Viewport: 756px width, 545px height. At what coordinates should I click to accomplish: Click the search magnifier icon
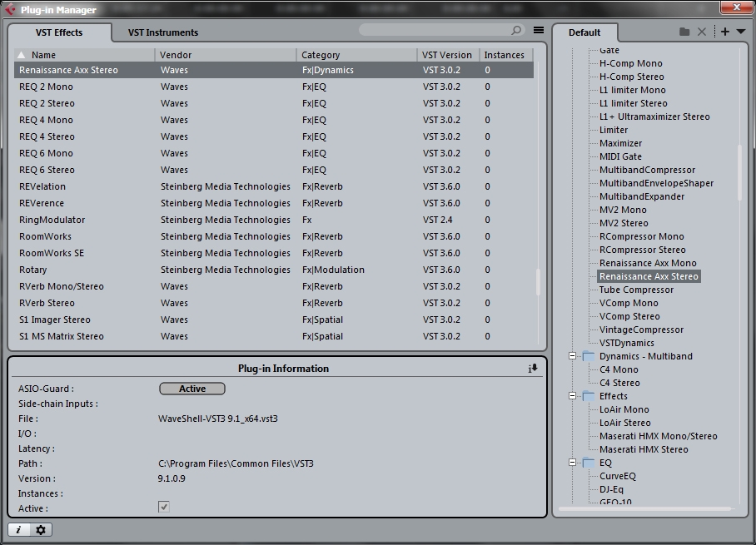pyautogui.click(x=516, y=30)
